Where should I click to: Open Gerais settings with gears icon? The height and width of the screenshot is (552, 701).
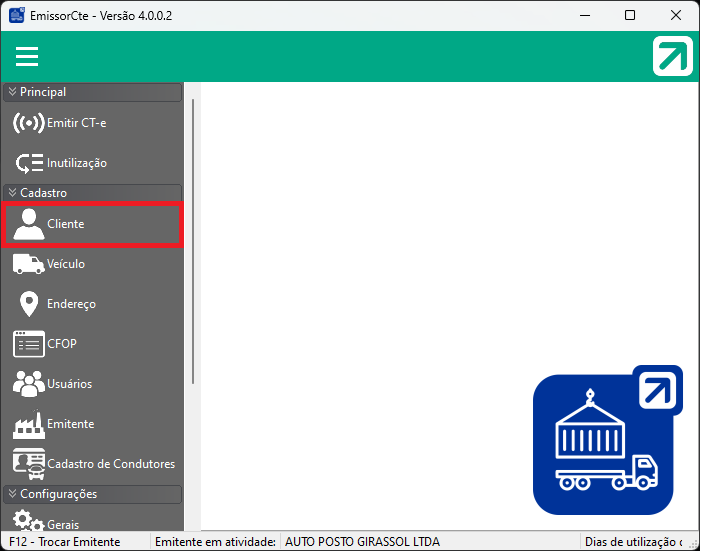(x=62, y=524)
